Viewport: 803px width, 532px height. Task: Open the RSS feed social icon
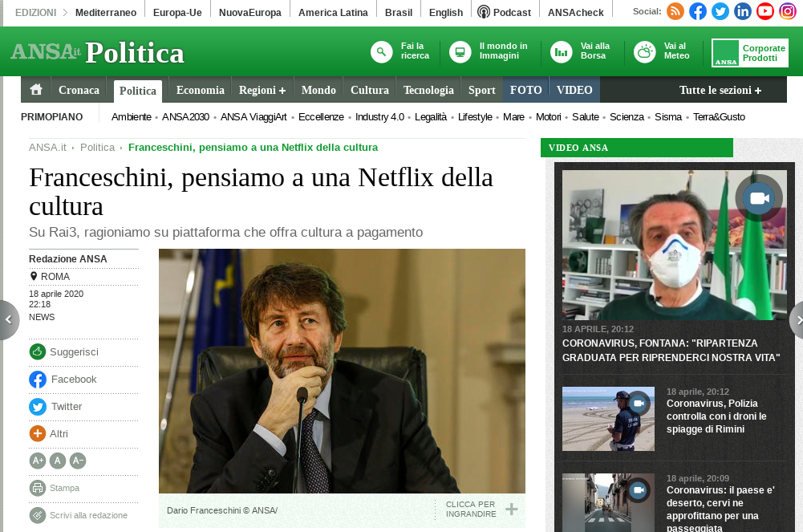point(675,11)
